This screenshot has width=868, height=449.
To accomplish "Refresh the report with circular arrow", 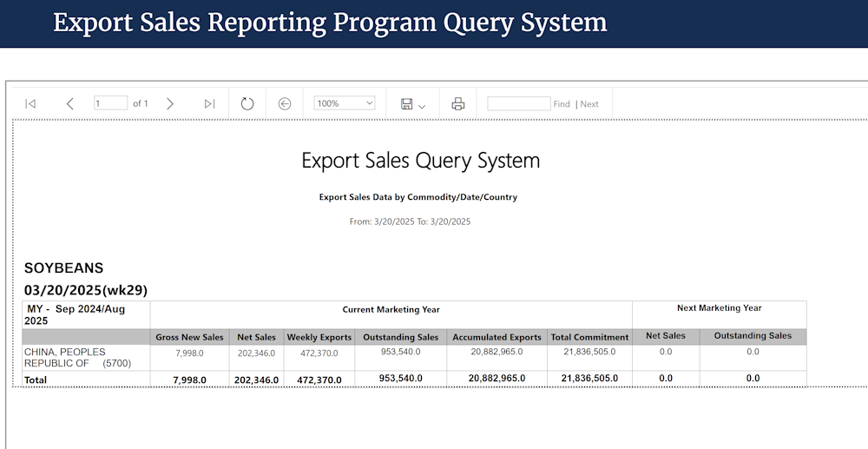I will pos(247,103).
